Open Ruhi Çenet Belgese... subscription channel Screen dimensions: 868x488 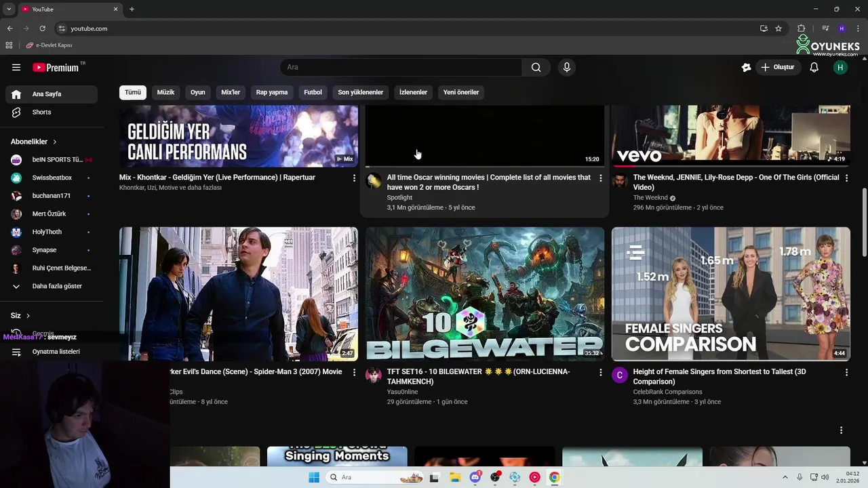[52, 268]
